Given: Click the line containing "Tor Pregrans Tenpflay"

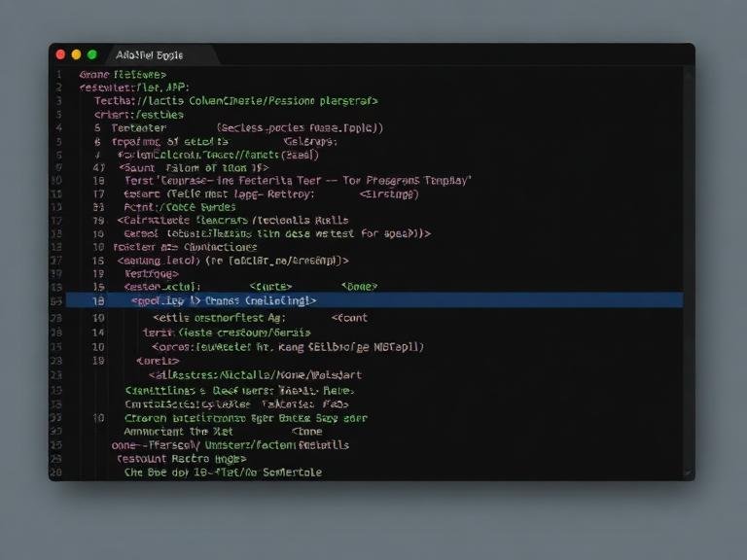Looking at the screenshot, I should (297, 181).
